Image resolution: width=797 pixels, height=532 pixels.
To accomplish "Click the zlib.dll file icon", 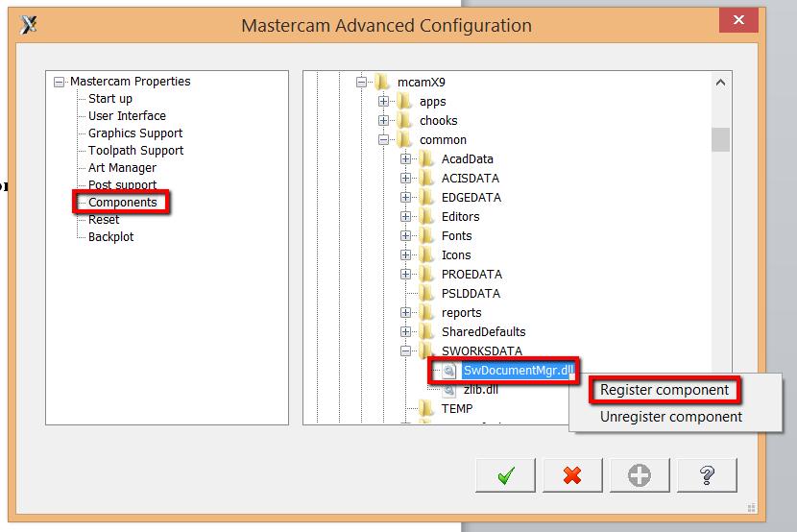I will [448, 390].
